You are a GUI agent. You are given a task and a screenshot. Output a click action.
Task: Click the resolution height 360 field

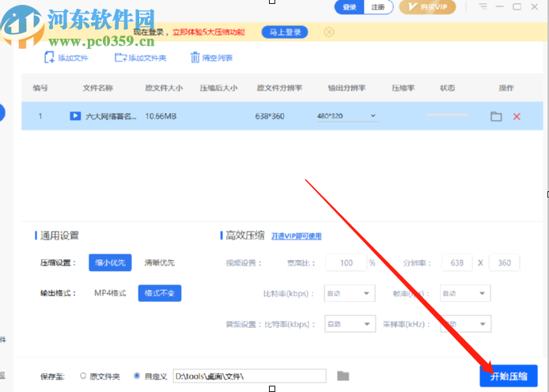504,262
